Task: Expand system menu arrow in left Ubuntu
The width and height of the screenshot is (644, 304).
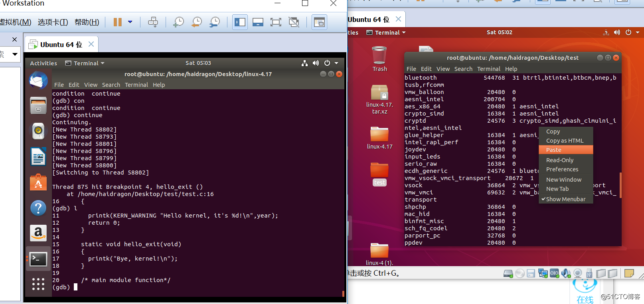Action: tap(336, 63)
